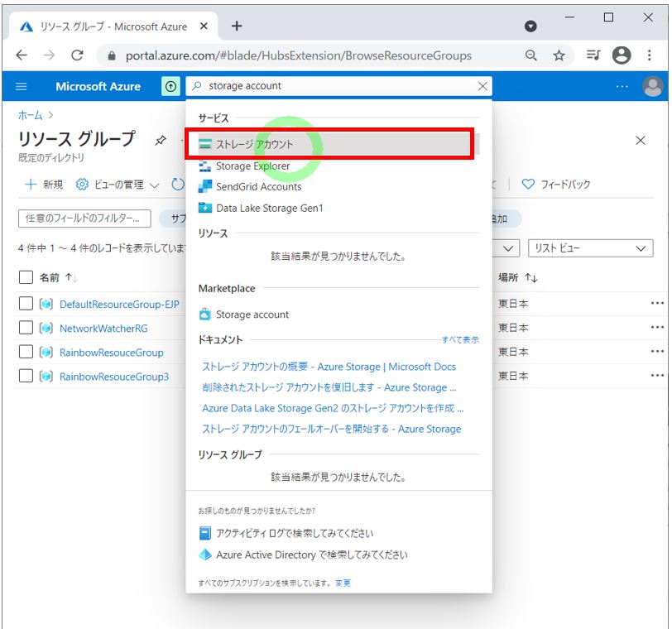Check the NetworkWatcherRG checkbox
The image size is (672, 629).
[26, 328]
